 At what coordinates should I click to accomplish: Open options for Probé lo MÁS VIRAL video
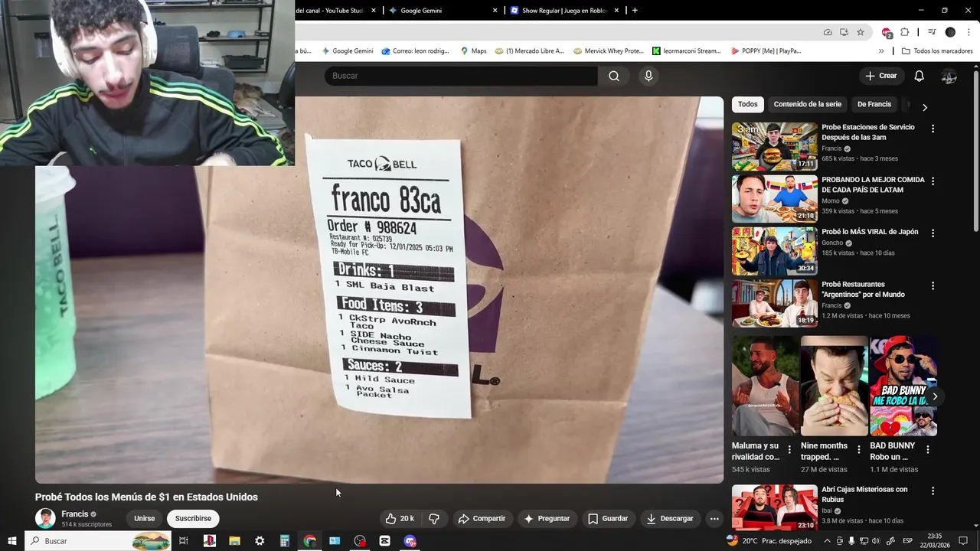pyautogui.click(x=933, y=233)
